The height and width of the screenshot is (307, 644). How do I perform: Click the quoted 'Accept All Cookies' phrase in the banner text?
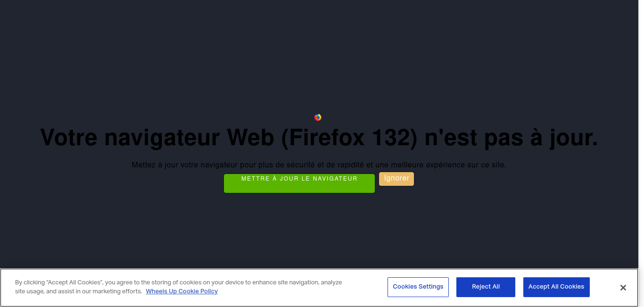(74, 282)
